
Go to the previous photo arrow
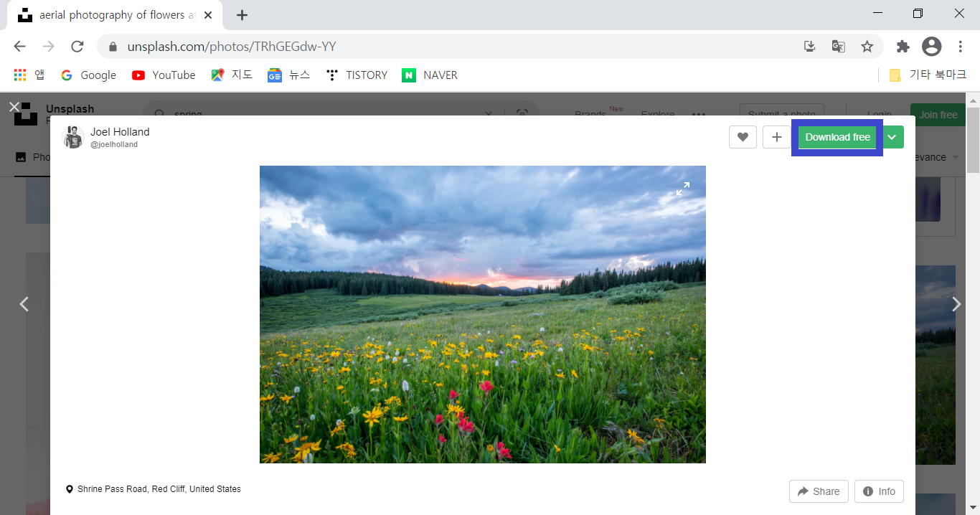(24, 304)
